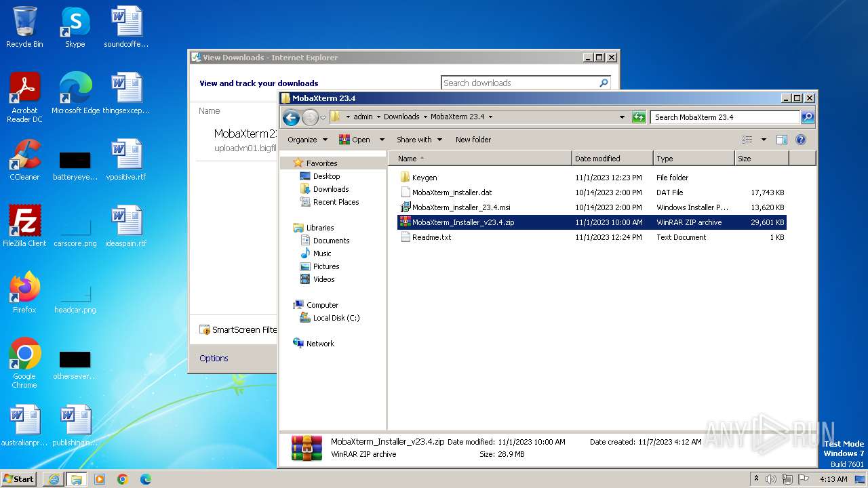Select Local Disk (C:) in navigation pane
This screenshot has width=868, height=488.
point(336,318)
